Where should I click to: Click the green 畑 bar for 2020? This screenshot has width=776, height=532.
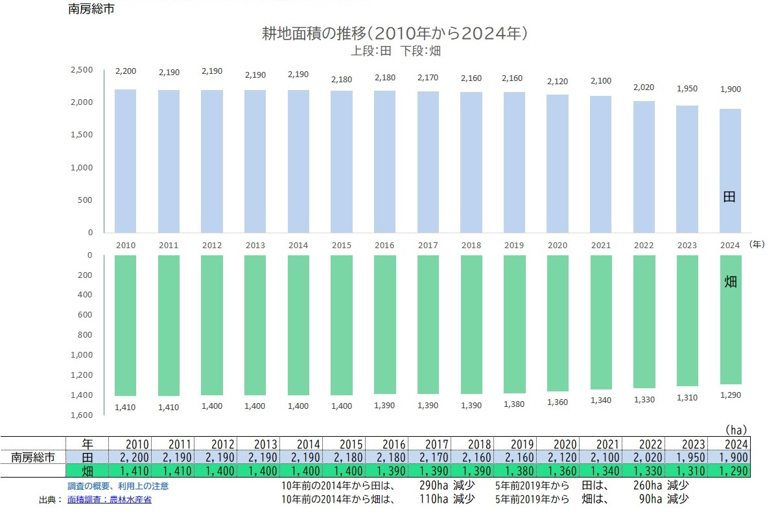(558, 323)
